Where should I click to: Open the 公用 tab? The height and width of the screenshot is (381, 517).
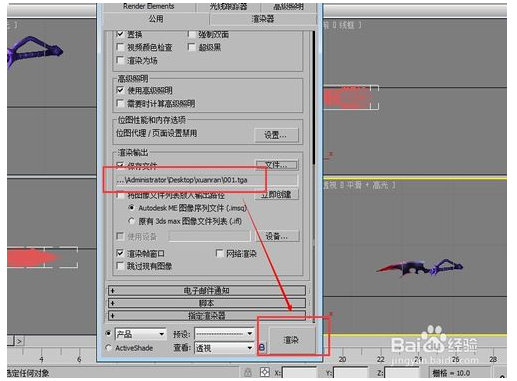[156, 19]
